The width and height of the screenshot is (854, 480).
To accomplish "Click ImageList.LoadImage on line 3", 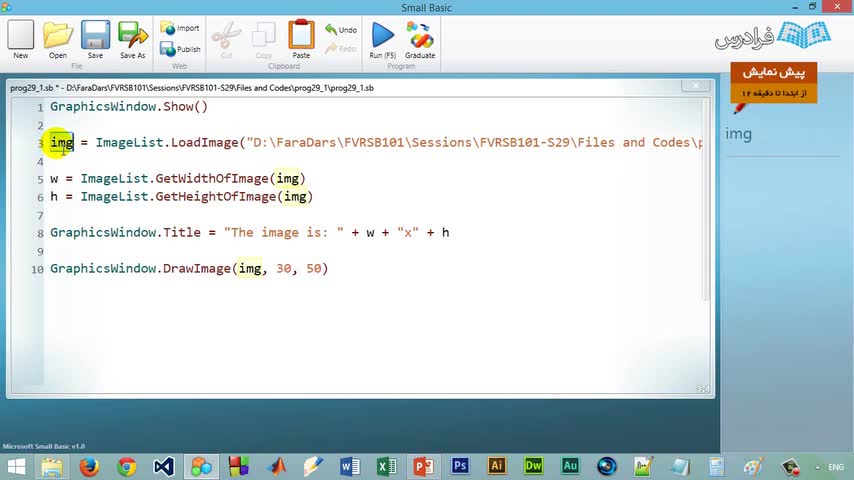I will coord(167,142).
